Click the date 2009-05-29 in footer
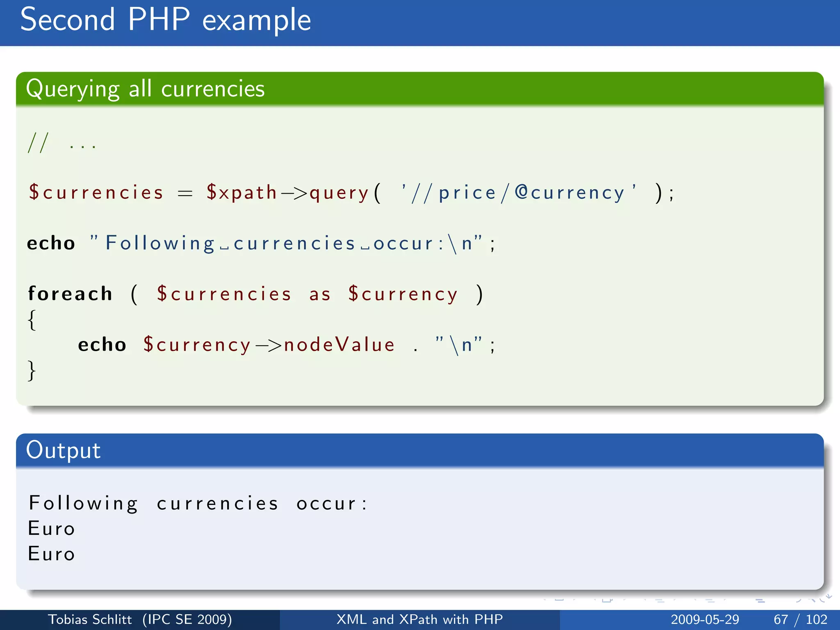Screen dimensions: 840x630 (x=705, y=619)
